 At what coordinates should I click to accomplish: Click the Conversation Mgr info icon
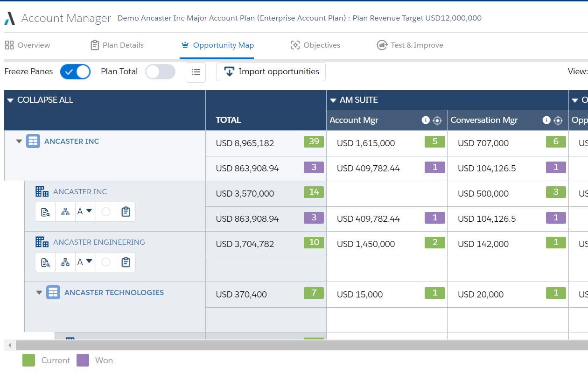546,120
